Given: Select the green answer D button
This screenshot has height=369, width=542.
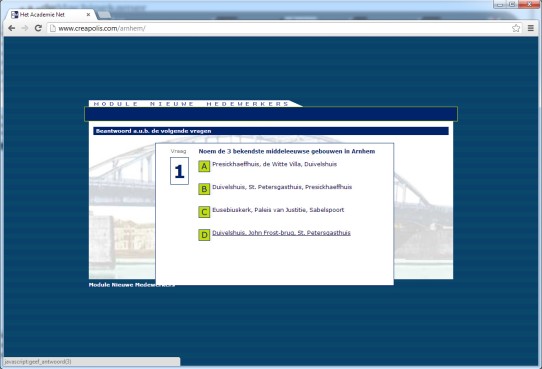Looking at the screenshot, I should coord(204,235).
